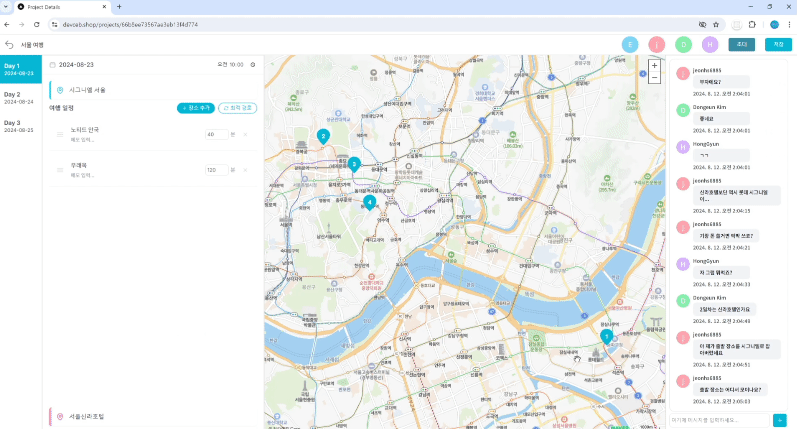Click the send button next to the chat input
The height and width of the screenshot is (429, 797).
coord(779,419)
